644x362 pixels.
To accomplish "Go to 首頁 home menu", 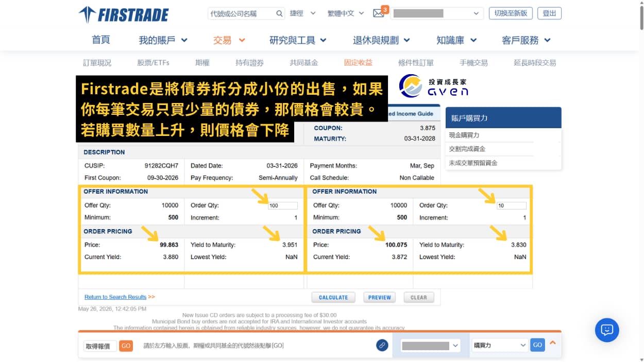I will pos(100,40).
